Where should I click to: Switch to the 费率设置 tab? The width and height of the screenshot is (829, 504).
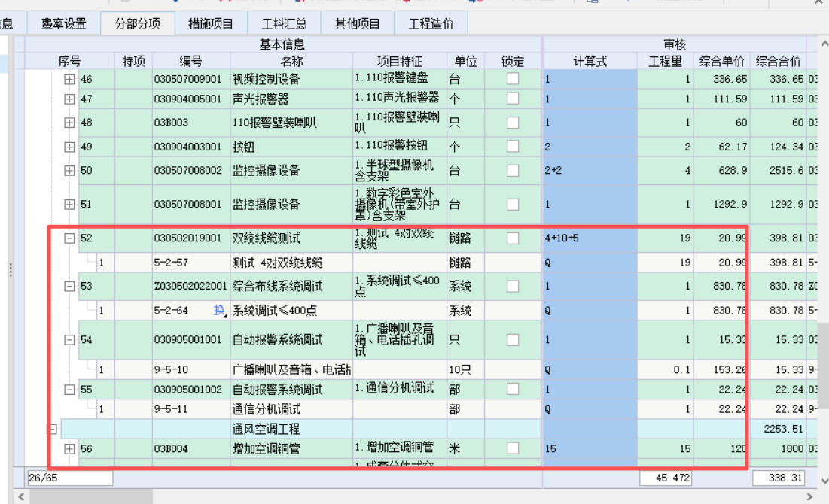(x=63, y=23)
